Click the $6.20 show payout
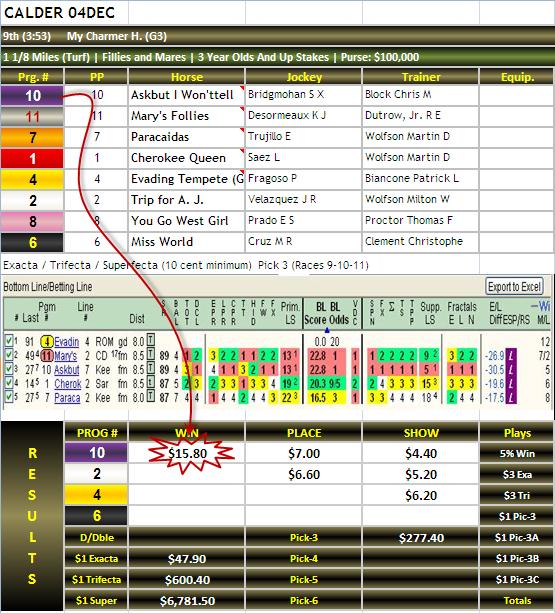This screenshot has width=555, height=613. click(421, 495)
